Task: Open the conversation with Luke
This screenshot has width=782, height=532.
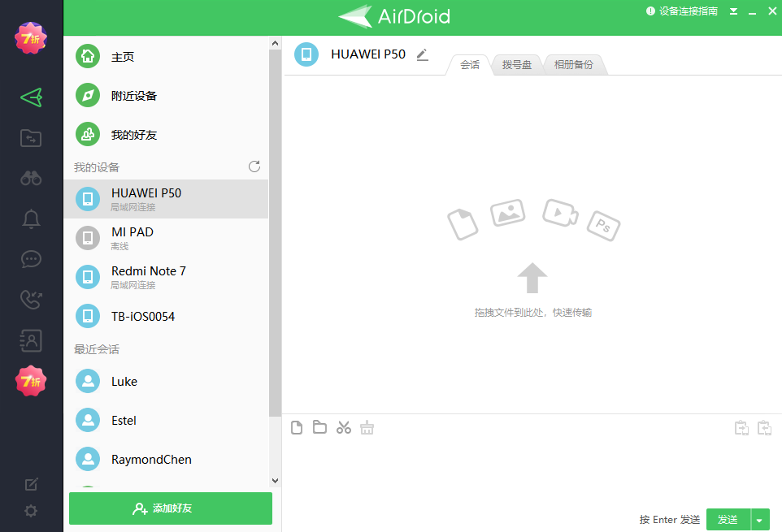Action: (x=166, y=381)
